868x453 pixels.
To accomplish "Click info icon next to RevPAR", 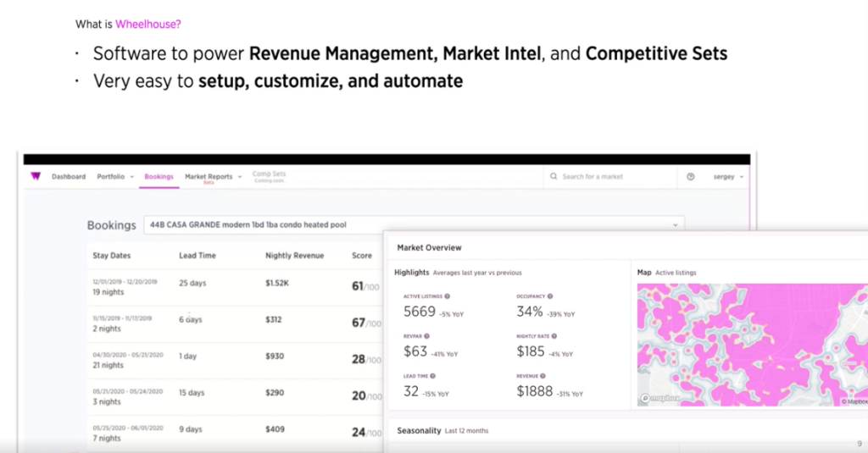I will click(427, 336).
